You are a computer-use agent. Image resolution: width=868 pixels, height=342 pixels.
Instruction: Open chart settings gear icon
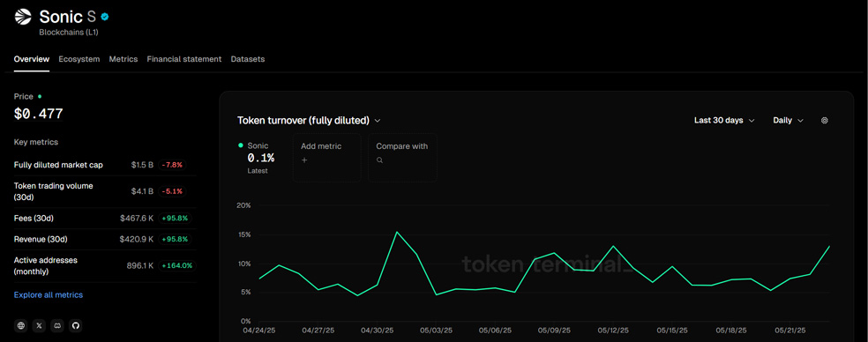pos(824,120)
